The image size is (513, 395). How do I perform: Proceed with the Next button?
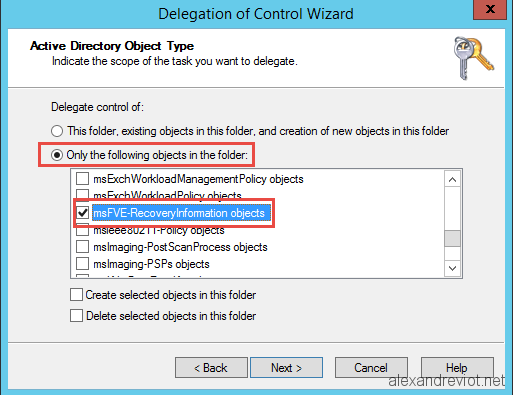pyautogui.click(x=286, y=368)
